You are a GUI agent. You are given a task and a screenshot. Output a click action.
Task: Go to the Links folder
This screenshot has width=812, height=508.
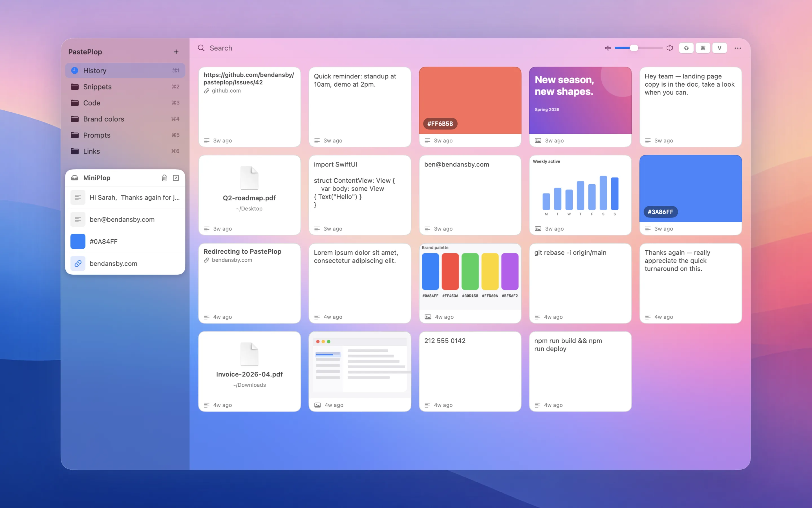point(125,151)
